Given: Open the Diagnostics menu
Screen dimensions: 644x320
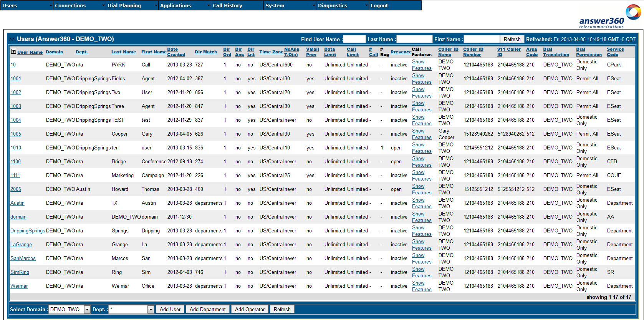Looking at the screenshot, I should click(x=343, y=5).
